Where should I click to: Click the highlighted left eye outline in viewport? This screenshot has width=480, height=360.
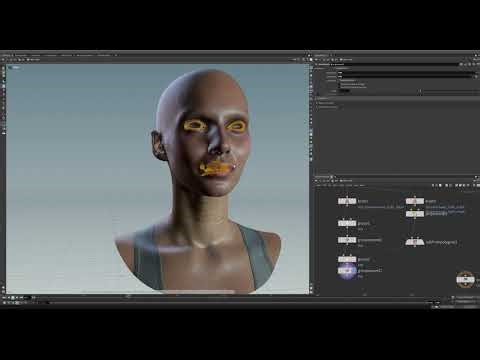click(195, 125)
